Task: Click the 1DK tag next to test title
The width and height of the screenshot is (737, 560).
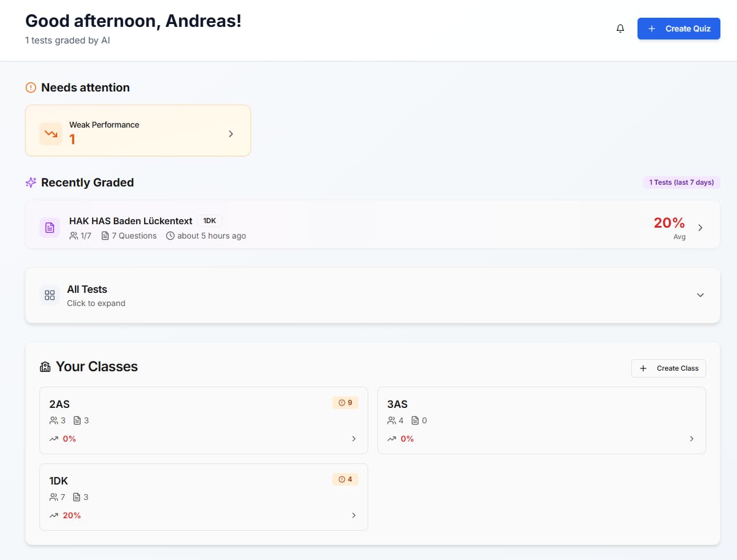Action: click(210, 221)
